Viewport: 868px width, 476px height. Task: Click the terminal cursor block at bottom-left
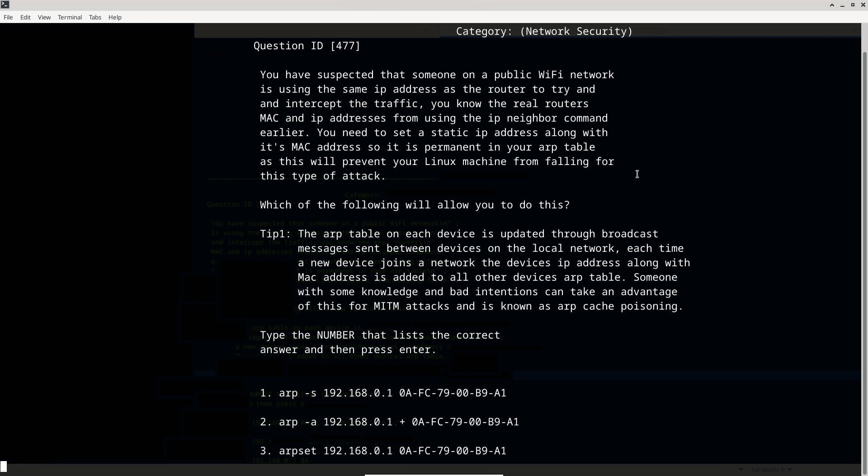pos(4,466)
